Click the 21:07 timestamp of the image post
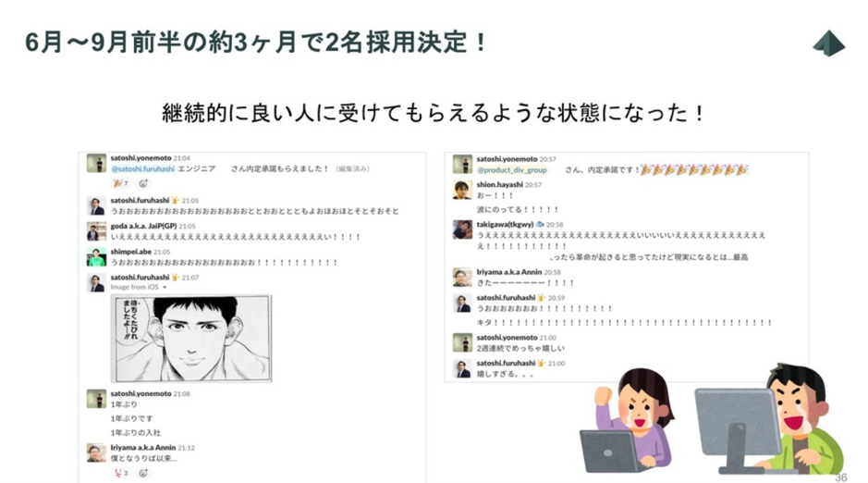868x483 pixels. click(x=189, y=278)
